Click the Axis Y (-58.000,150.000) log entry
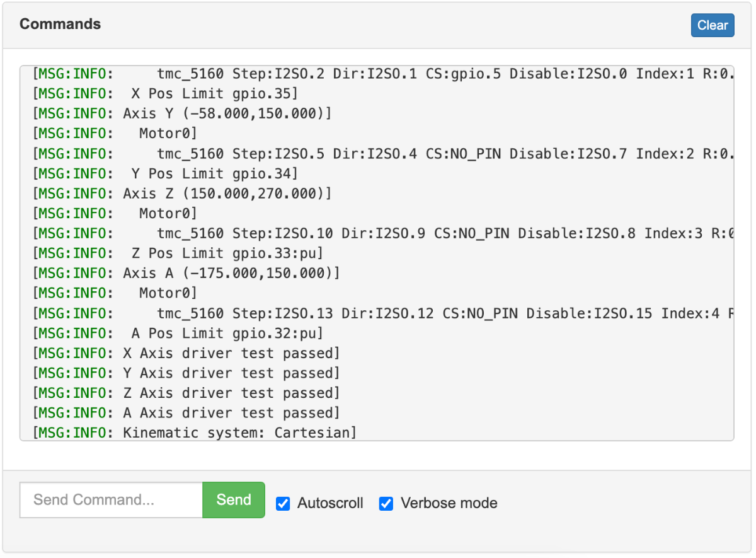Image resolution: width=756 pixels, height=558 pixels. point(183,113)
